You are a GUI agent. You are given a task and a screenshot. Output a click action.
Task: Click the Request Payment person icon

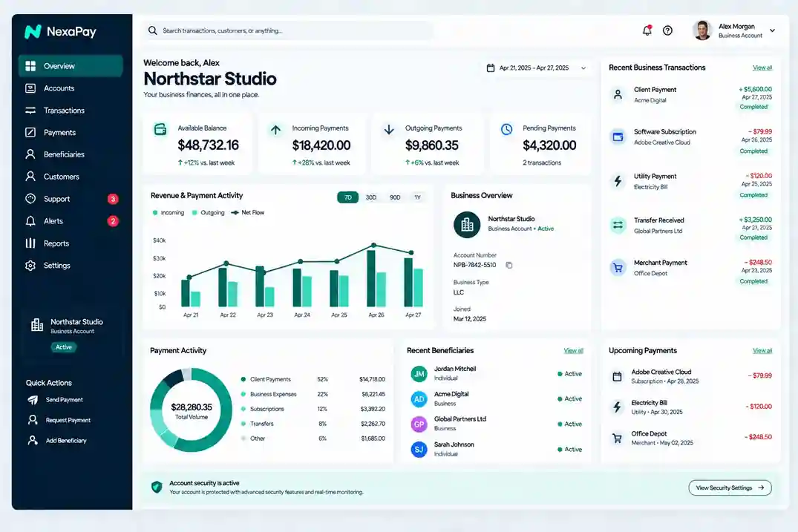(x=33, y=420)
